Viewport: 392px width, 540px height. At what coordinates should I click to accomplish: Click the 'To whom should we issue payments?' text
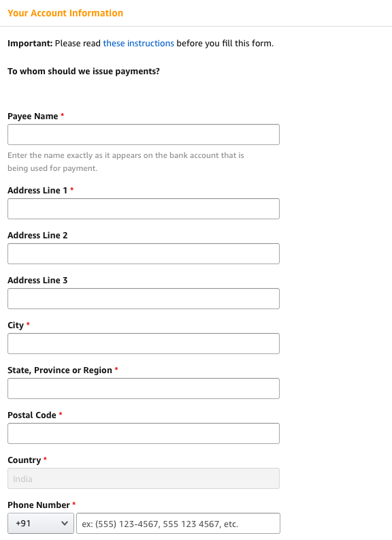pos(84,72)
